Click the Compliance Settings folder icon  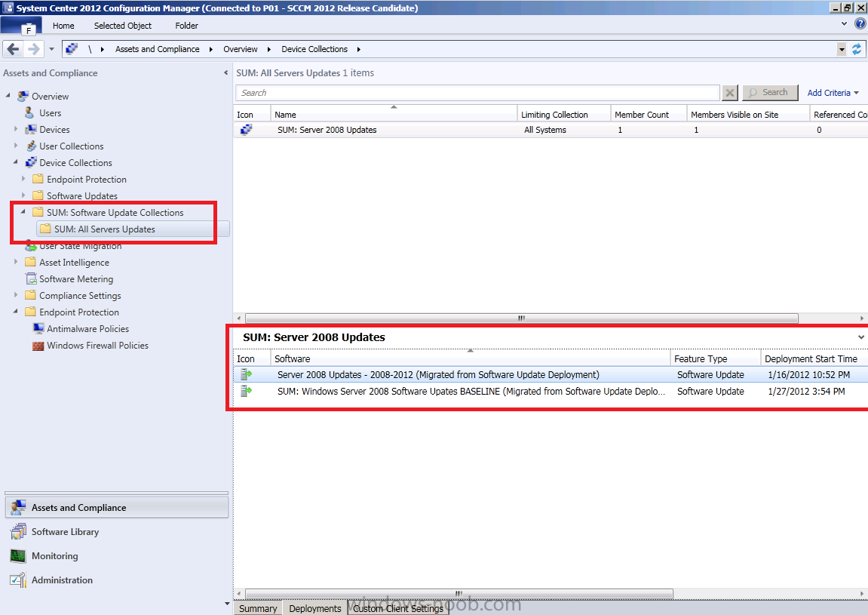[x=31, y=296]
